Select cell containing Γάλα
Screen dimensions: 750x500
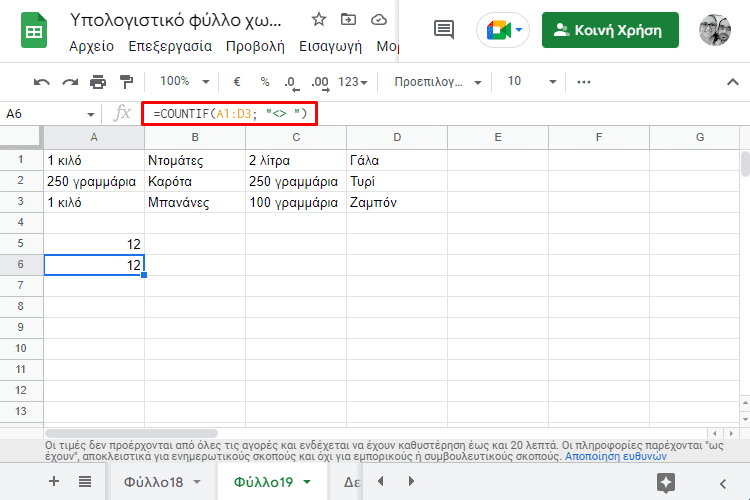click(x=397, y=160)
